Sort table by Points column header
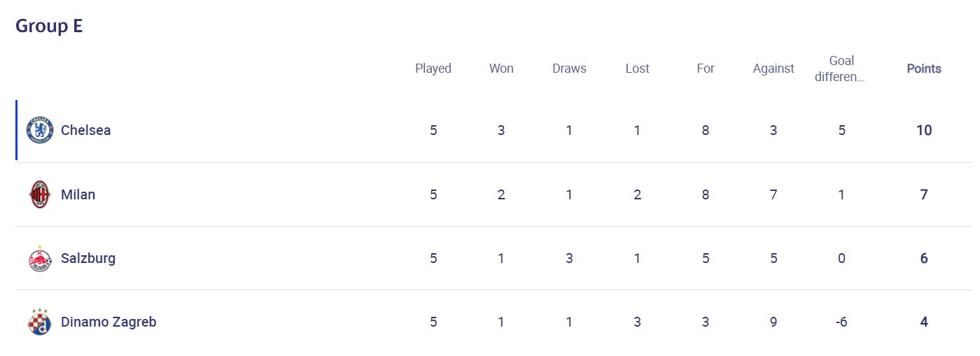 click(924, 69)
